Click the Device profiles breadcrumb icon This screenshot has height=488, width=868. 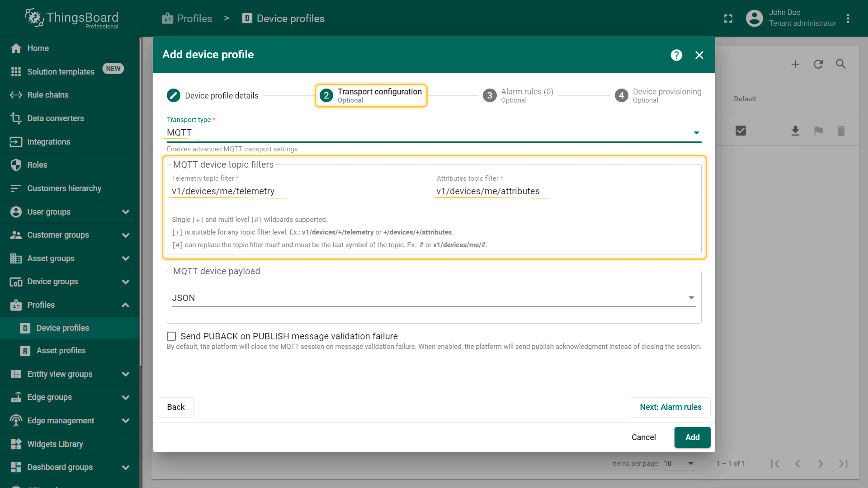247,19
